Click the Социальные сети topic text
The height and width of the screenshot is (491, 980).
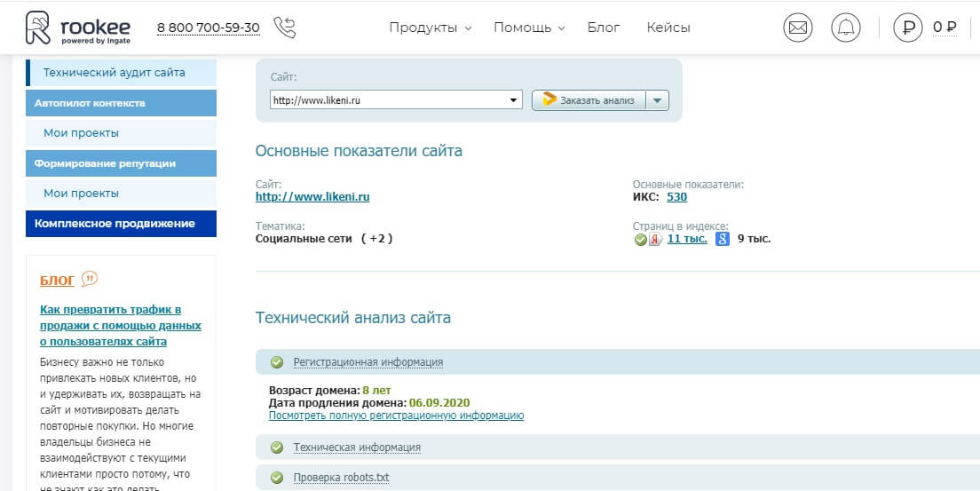point(304,238)
